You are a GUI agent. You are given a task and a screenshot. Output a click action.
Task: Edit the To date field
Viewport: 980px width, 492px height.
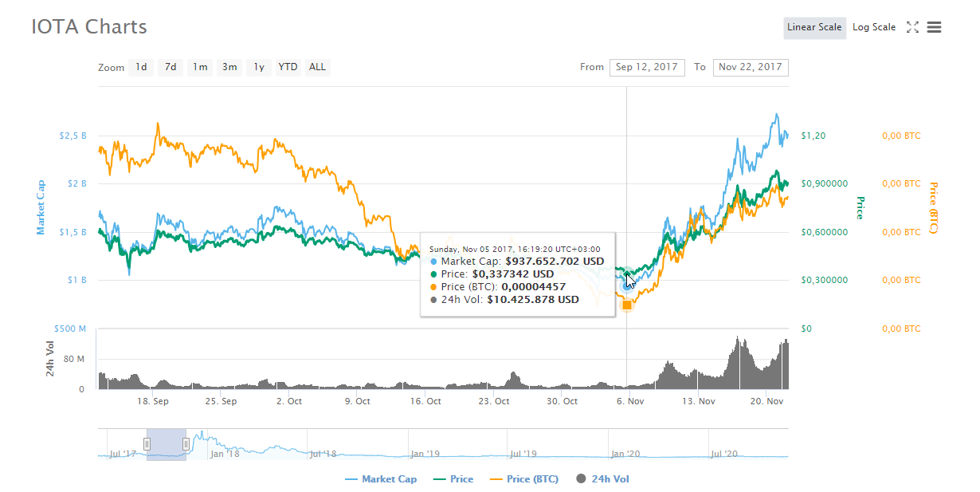[x=751, y=67]
